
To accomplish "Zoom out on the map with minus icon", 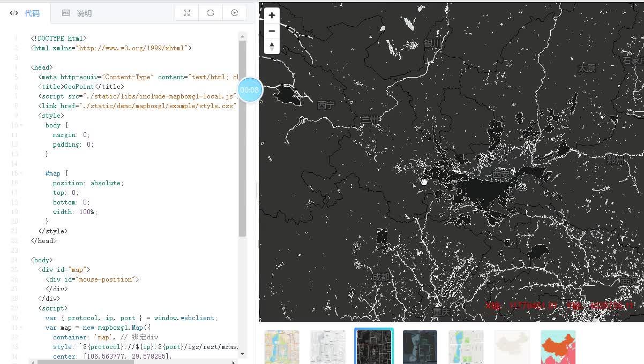I will [272, 31].
